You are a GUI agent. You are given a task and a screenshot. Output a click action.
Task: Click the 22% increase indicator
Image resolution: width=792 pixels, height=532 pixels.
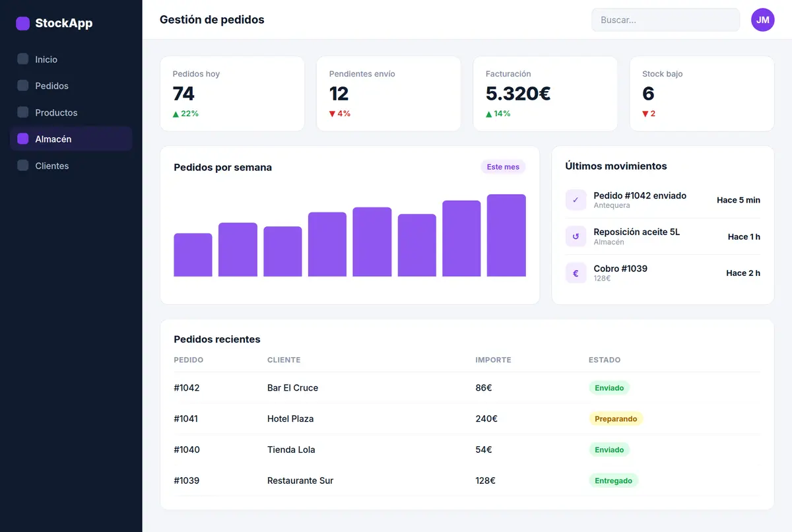[x=185, y=114]
